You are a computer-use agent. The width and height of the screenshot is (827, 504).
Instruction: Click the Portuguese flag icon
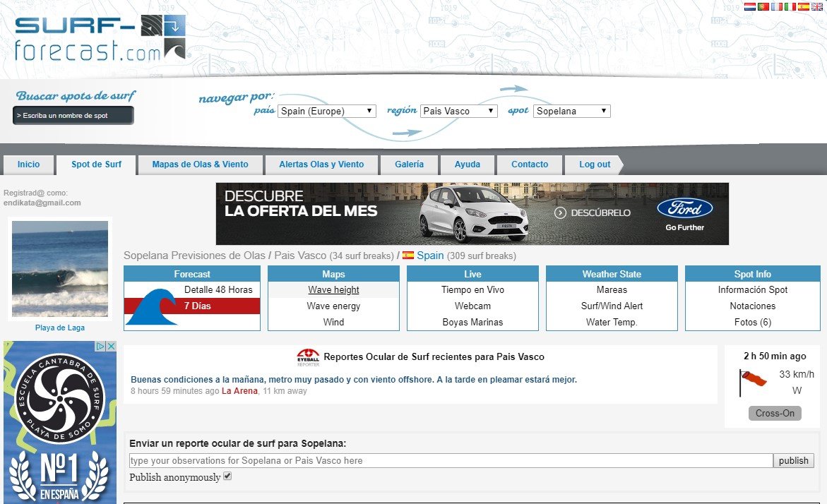pos(763,6)
